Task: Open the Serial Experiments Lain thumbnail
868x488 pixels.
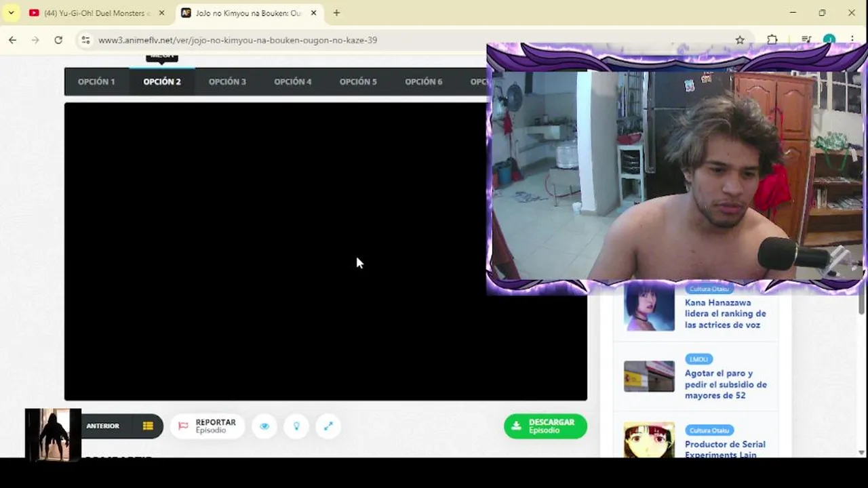Action: (649, 441)
